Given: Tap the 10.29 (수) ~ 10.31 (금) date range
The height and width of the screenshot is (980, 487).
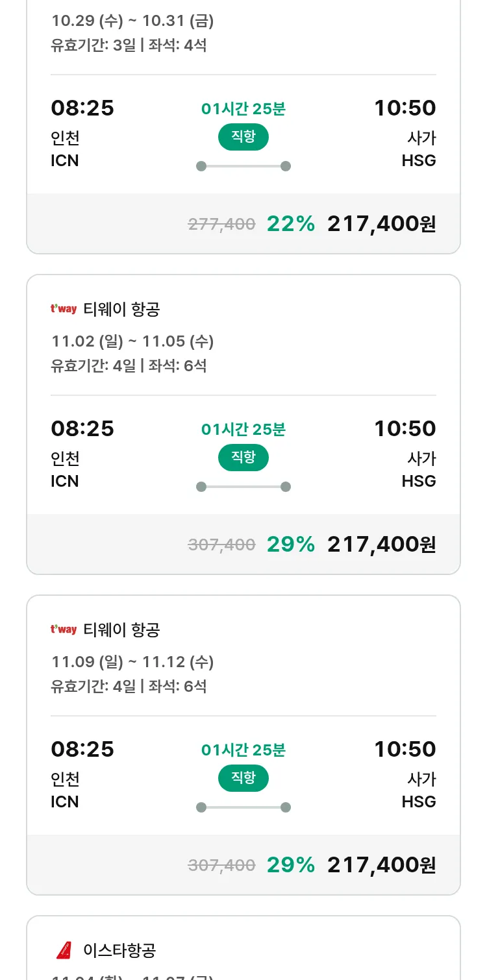Looking at the screenshot, I should [132, 21].
